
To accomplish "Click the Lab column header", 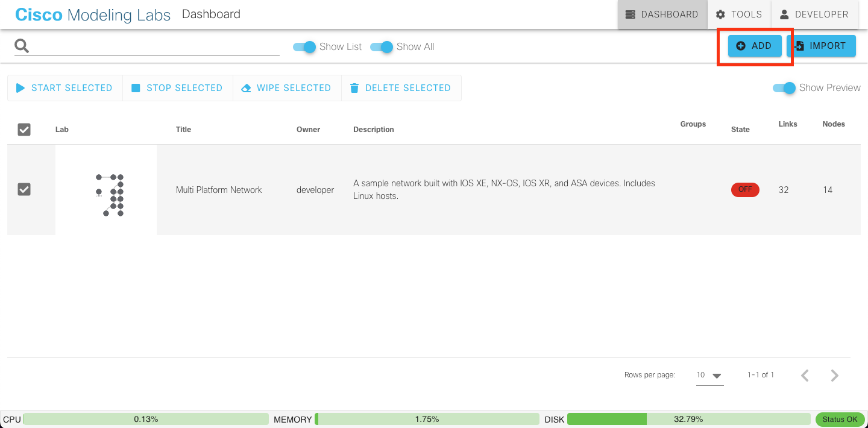I will tap(62, 130).
